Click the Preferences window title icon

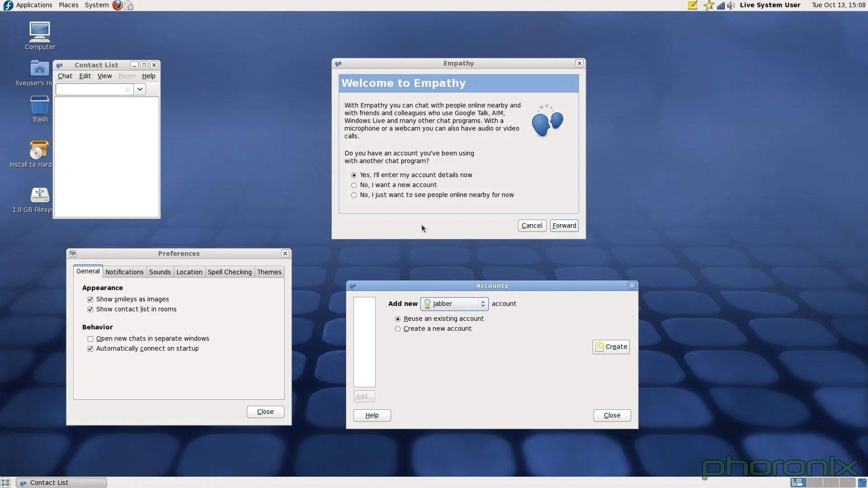tap(73, 253)
